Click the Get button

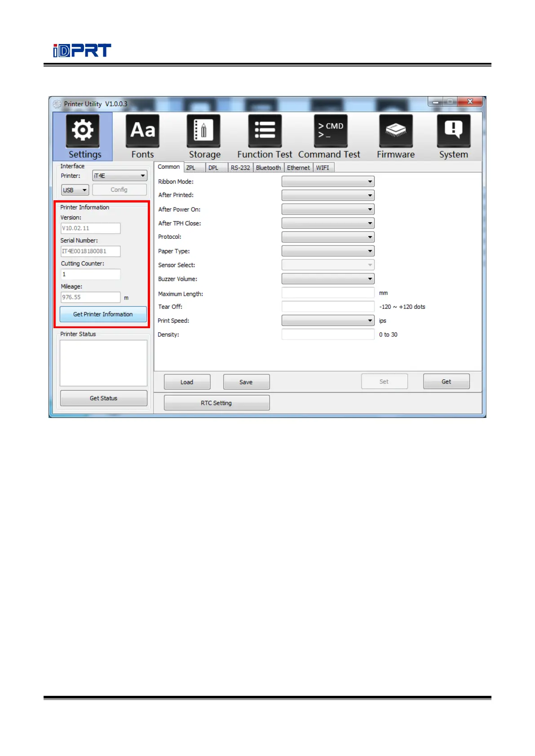(x=446, y=382)
